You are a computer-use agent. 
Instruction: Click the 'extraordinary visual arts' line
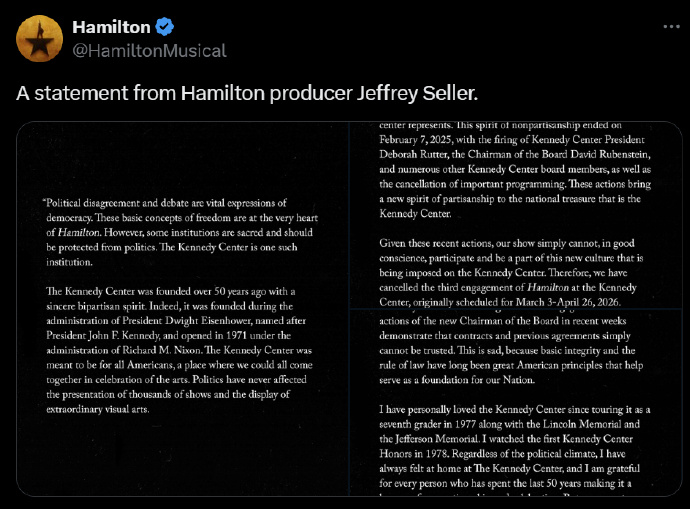click(x=98, y=409)
